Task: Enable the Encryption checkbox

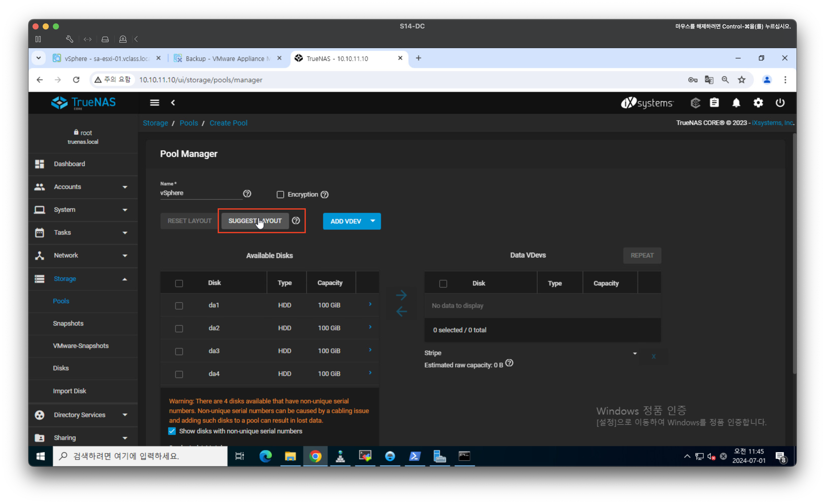Action: (280, 195)
